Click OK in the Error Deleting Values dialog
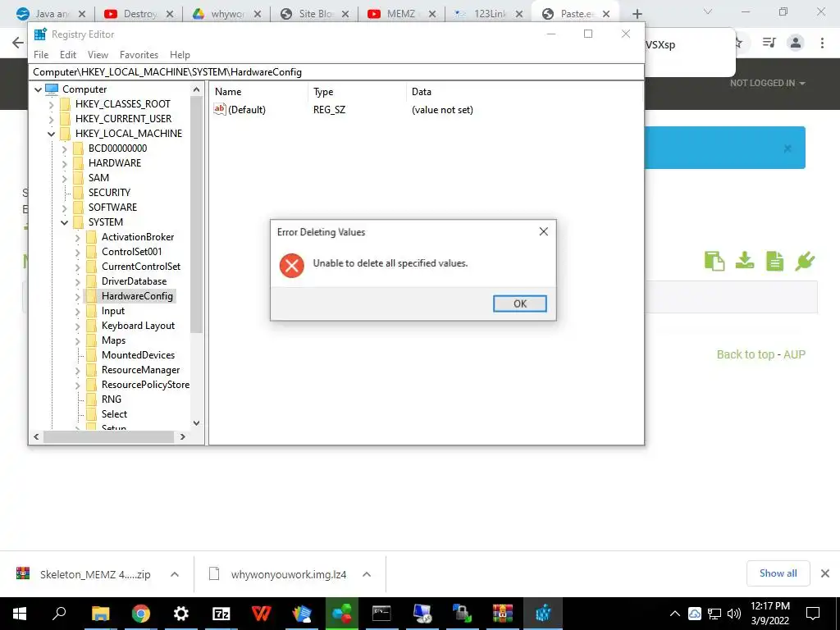The height and width of the screenshot is (630, 840). 519,304
